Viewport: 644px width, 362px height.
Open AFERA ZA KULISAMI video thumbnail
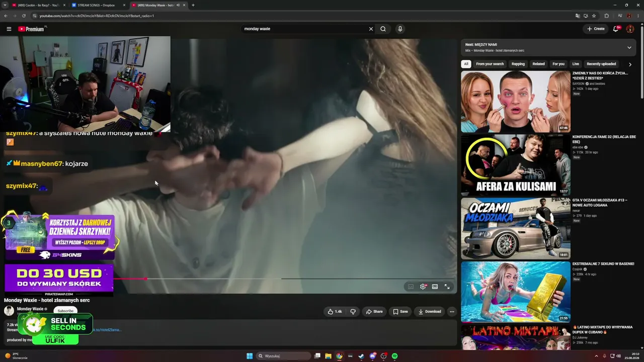(x=516, y=165)
